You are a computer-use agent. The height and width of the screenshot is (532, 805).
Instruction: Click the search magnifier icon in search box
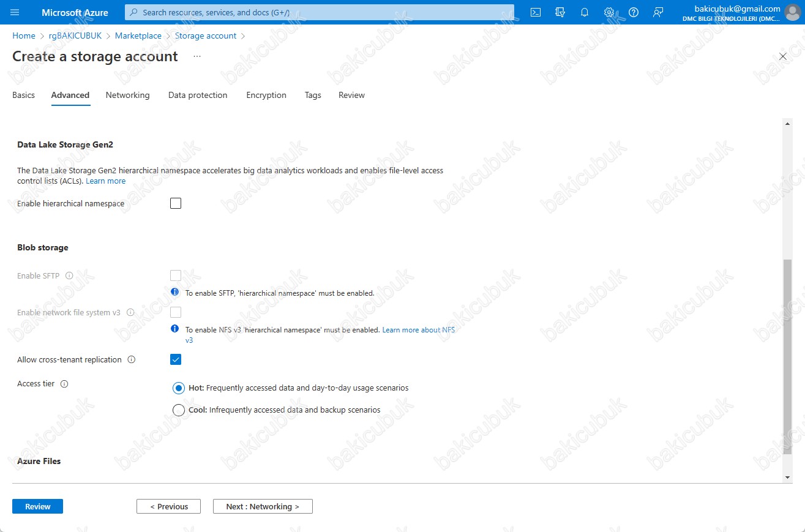(134, 12)
